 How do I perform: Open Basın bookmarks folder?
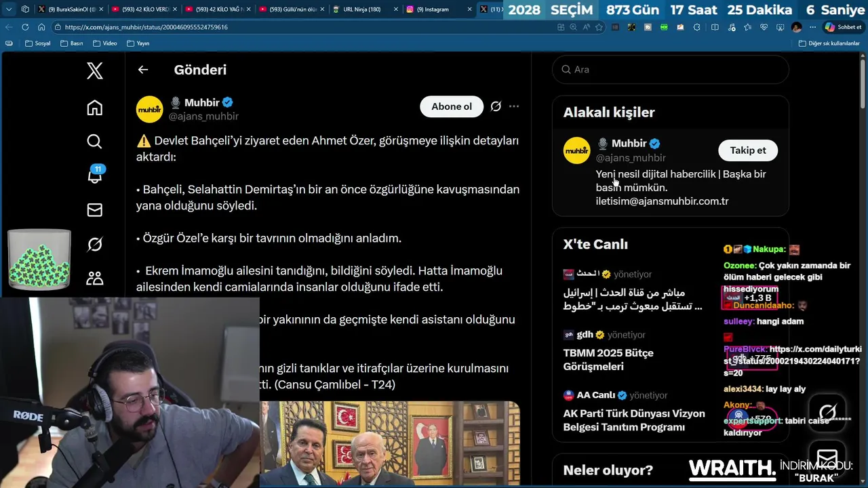(72, 43)
